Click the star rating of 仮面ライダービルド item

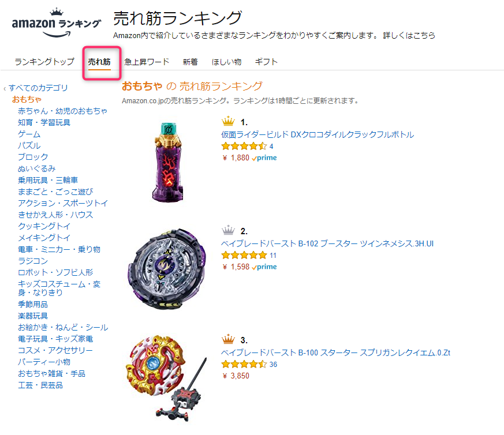[x=244, y=147]
